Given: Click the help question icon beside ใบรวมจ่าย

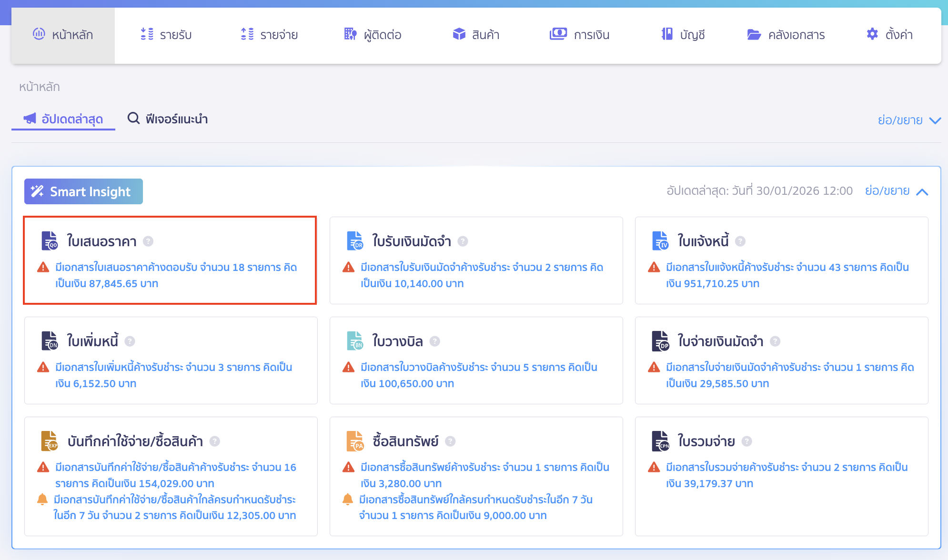Looking at the screenshot, I should [746, 441].
